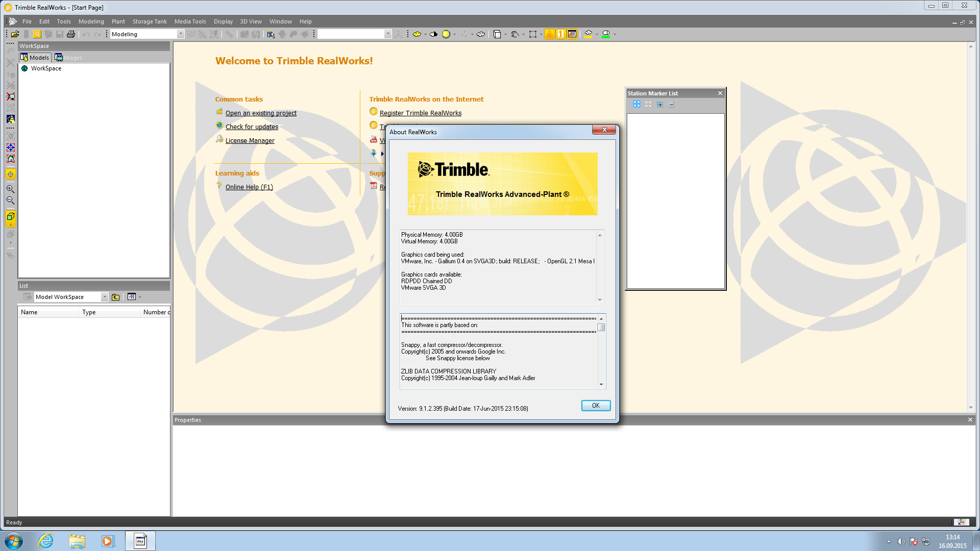Click scrollbar thumb in license text box
Viewport: 980px width, 551px height.
coord(601,328)
